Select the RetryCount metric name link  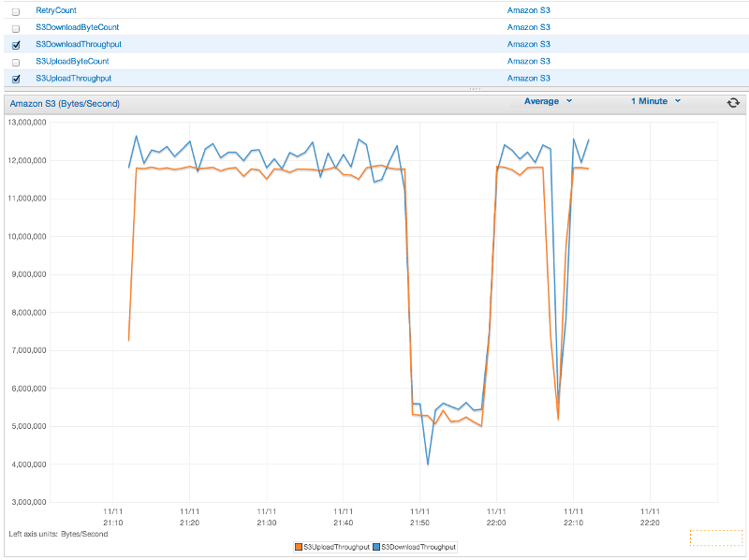pos(56,10)
